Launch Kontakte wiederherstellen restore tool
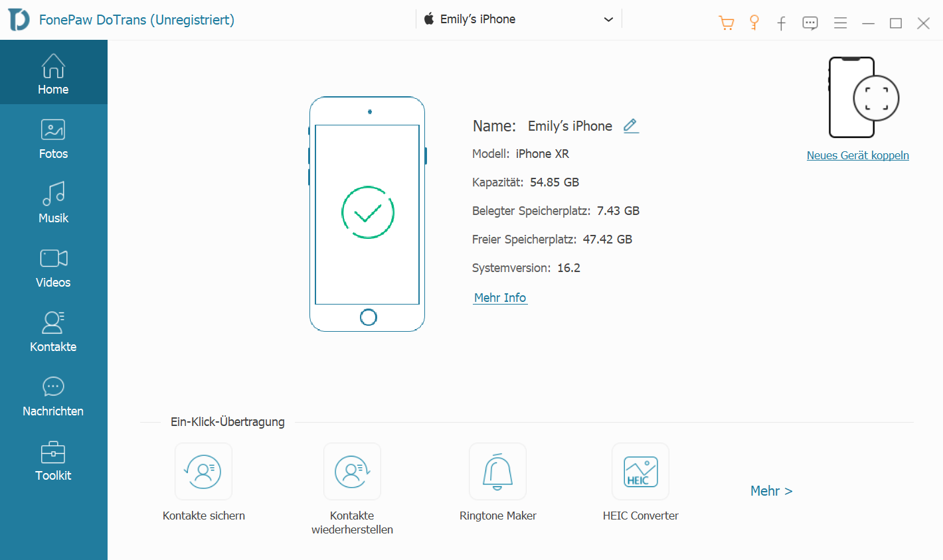This screenshot has width=943, height=560. (x=352, y=471)
